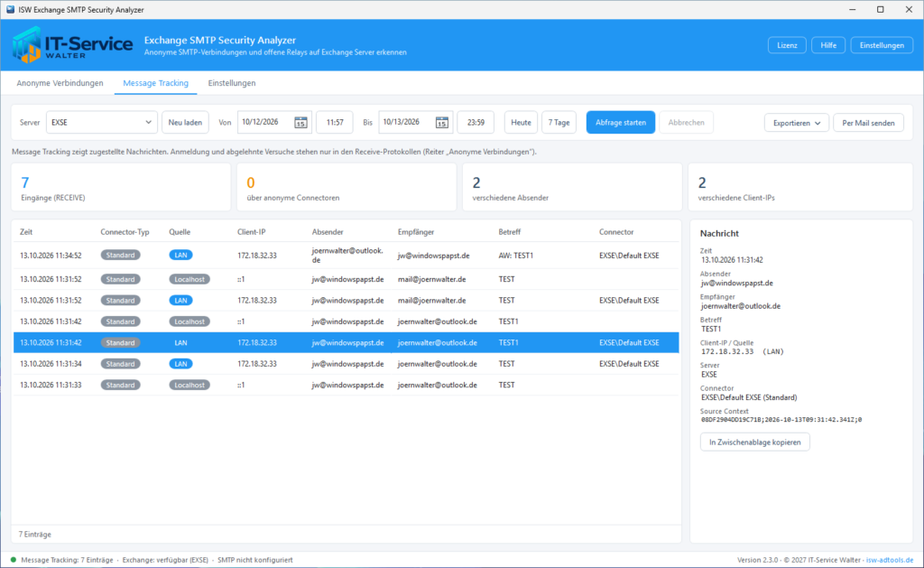Image resolution: width=924 pixels, height=568 pixels.
Task: Click 172.18.32.33 (LAN) in Nachricht panel
Action: pyautogui.click(x=743, y=351)
